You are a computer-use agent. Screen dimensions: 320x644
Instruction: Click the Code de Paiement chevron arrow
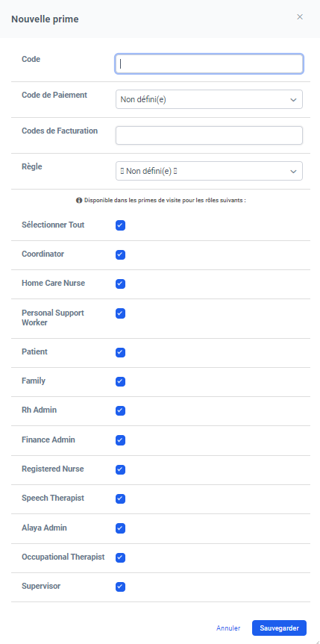[x=293, y=100]
